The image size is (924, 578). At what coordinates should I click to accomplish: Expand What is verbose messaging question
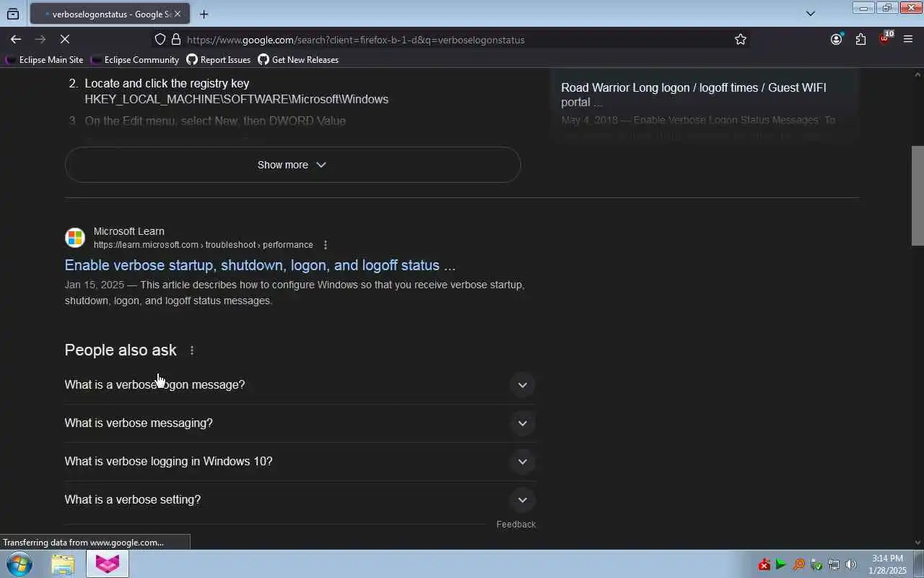pos(300,423)
